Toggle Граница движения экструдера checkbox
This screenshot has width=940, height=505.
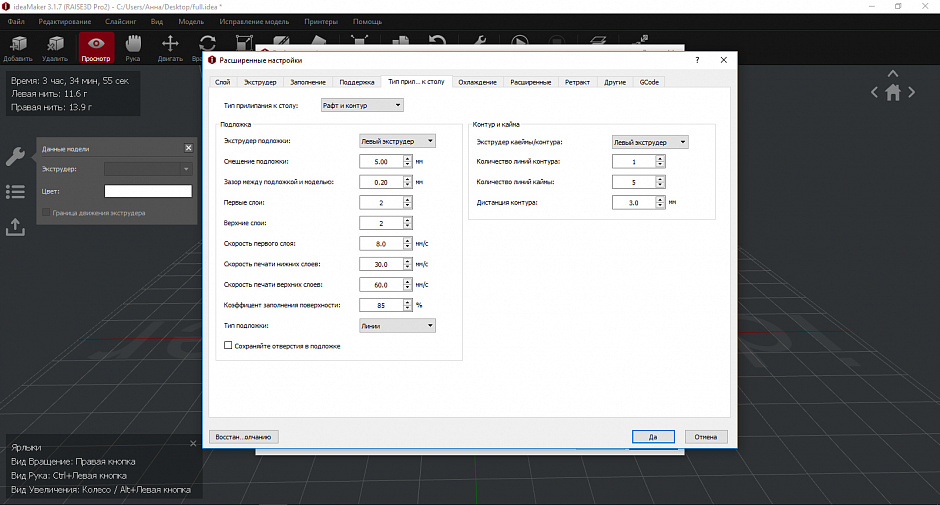(x=46, y=212)
